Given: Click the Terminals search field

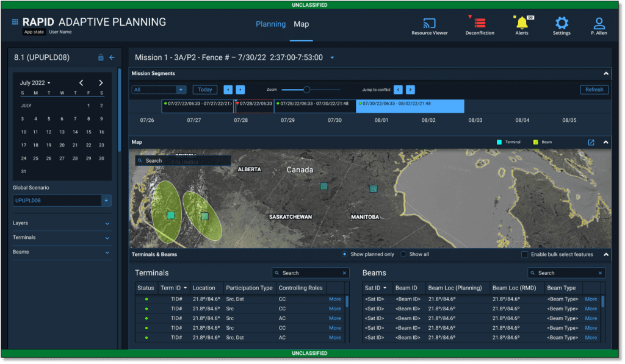Looking at the screenshot, I should 311,273.
